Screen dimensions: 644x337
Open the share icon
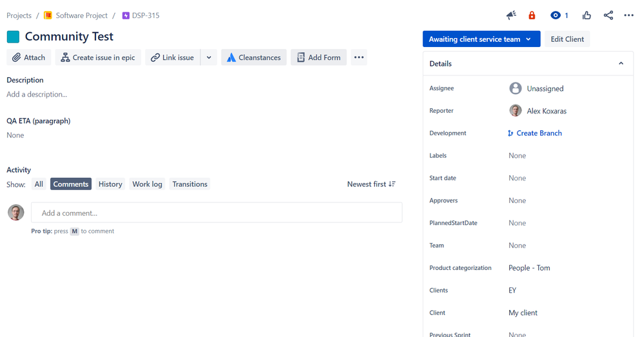tap(609, 15)
